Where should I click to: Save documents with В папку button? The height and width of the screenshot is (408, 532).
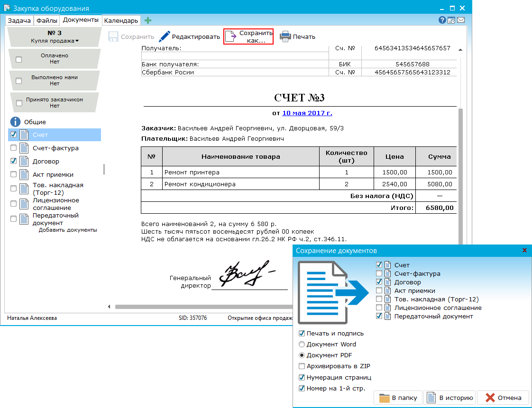point(398,398)
